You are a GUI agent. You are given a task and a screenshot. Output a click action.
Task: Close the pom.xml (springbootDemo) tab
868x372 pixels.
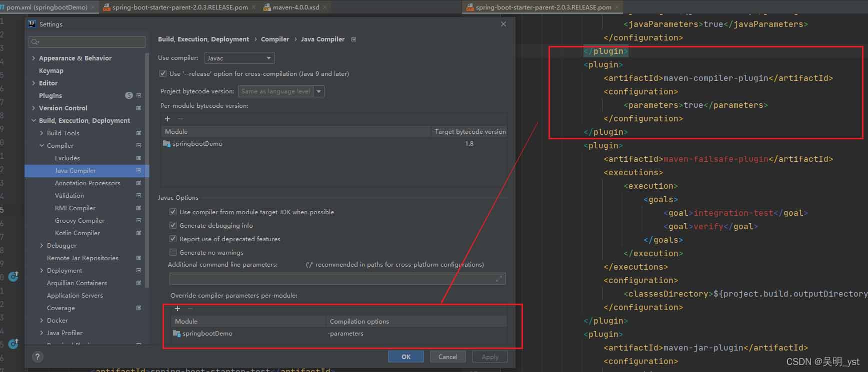[x=93, y=7]
